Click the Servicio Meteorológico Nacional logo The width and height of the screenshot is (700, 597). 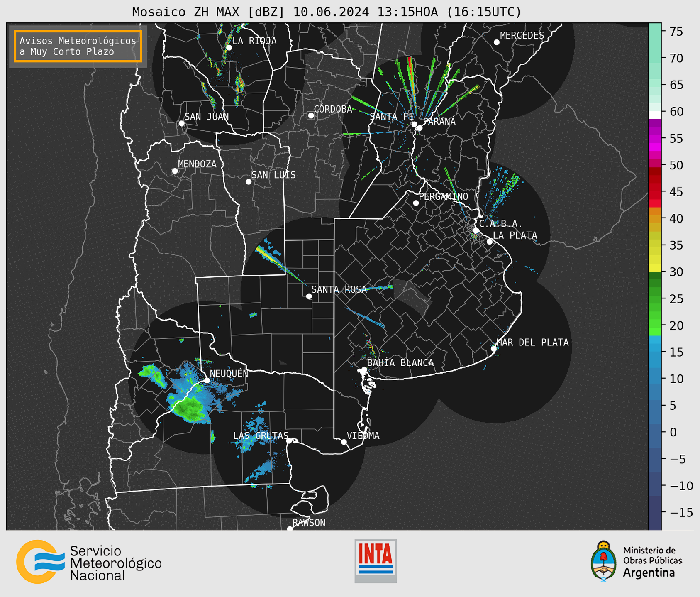click(x=89, y=562)
